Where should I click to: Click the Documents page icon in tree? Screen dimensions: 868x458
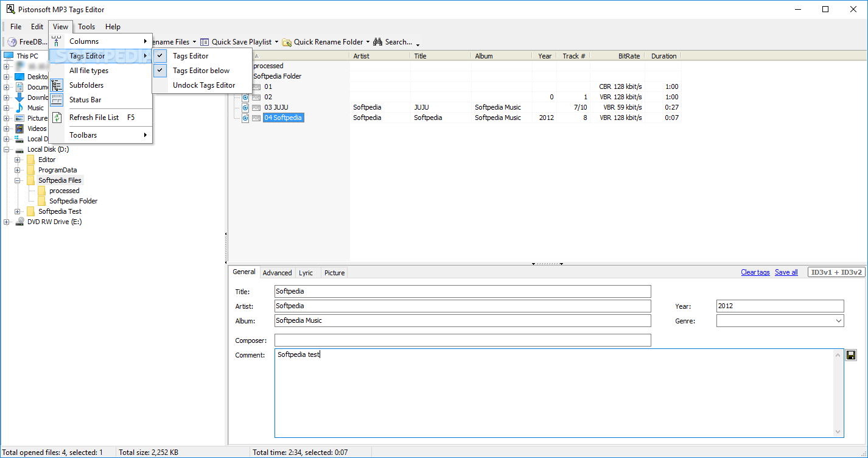19,87
